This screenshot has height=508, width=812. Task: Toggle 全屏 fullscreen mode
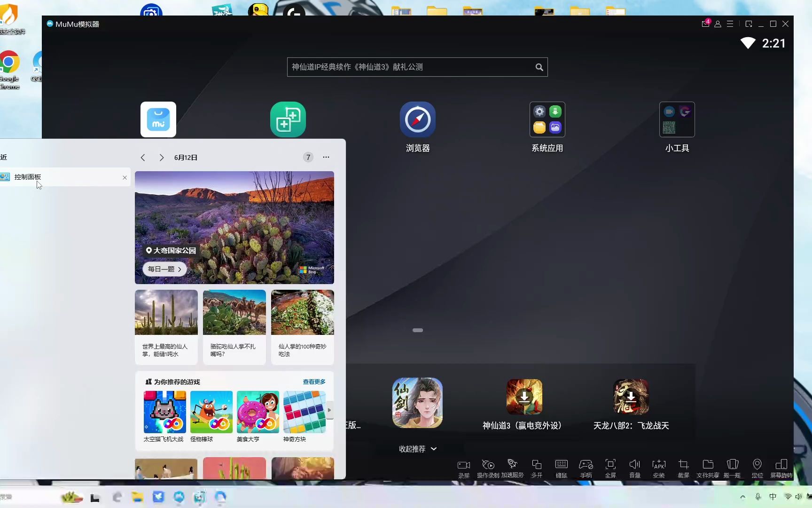point(610,468)
